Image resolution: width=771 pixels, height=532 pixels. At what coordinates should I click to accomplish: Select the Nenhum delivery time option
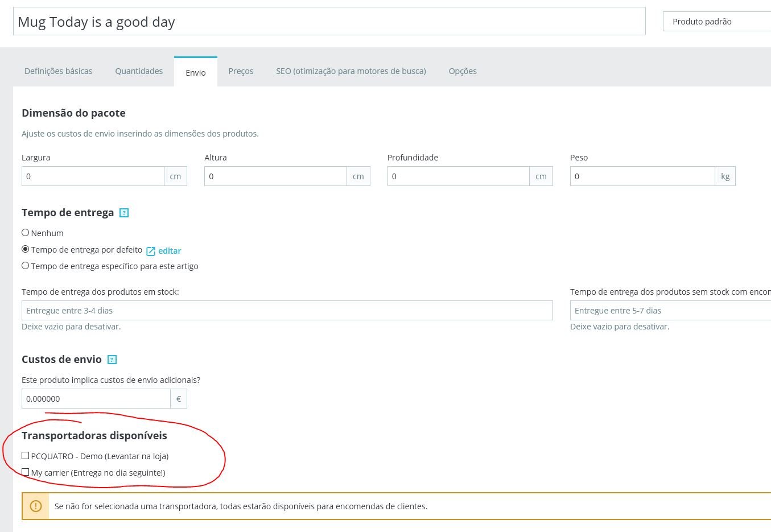coord(26,233)
